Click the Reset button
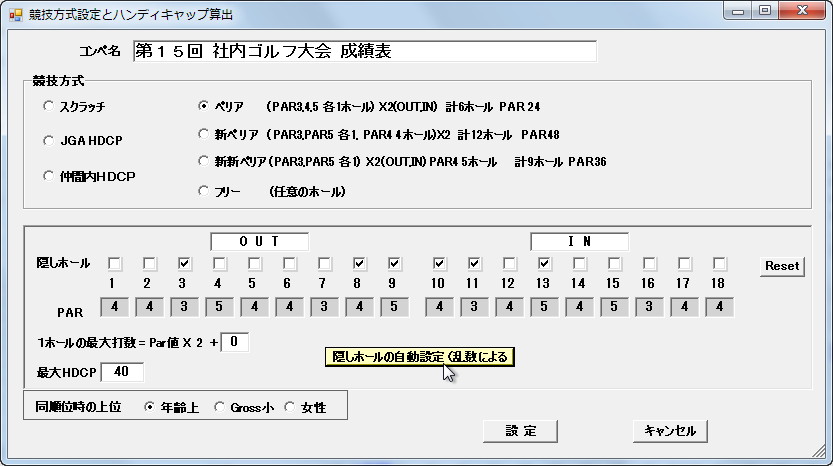833x466 pixels. point(782,266)
